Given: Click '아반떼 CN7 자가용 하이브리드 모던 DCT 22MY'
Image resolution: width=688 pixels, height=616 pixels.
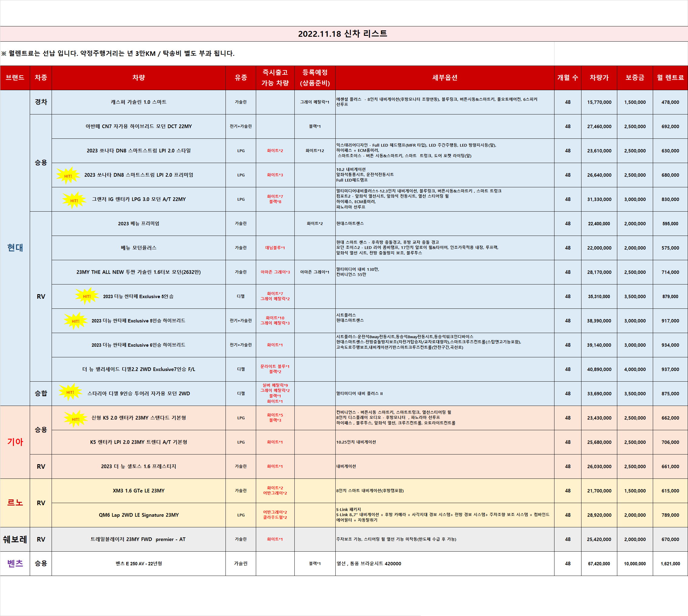Looking at the screenshot, I should (139, 127).
